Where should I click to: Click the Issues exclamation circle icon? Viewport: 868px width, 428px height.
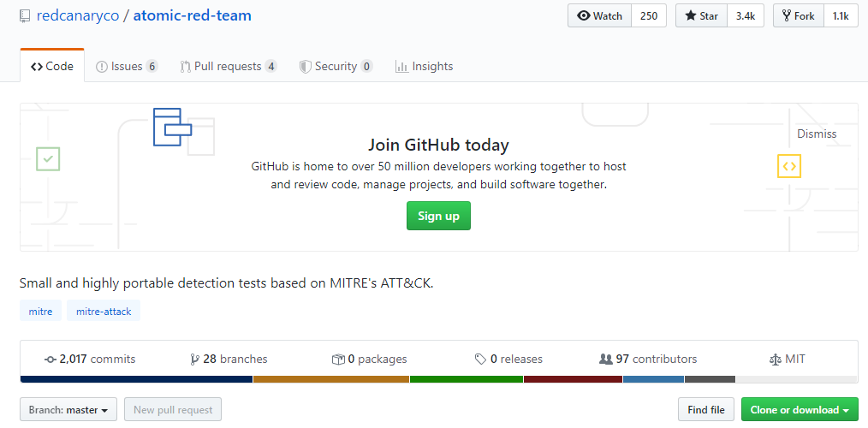point(102,67)
